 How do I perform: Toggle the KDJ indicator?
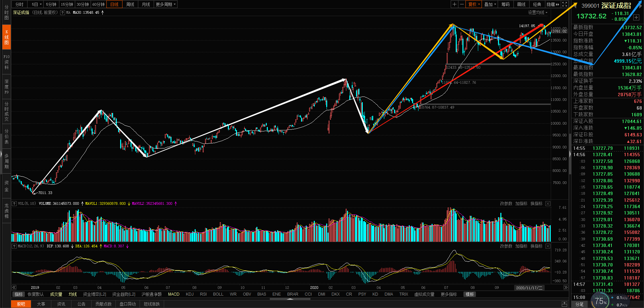[x=190, y=294]
